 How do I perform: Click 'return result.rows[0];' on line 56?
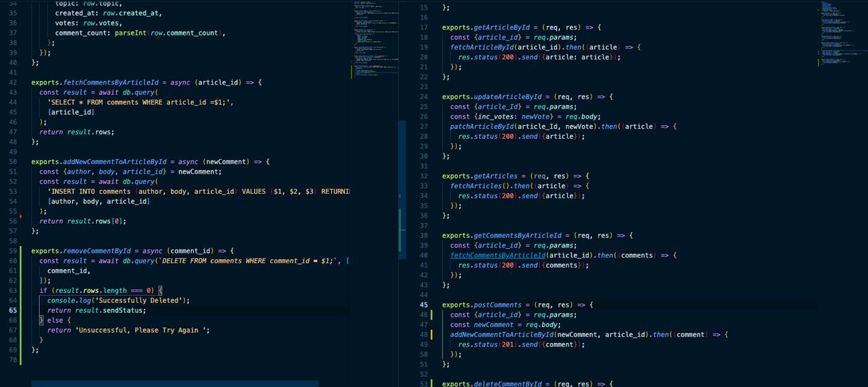point(83,221)
